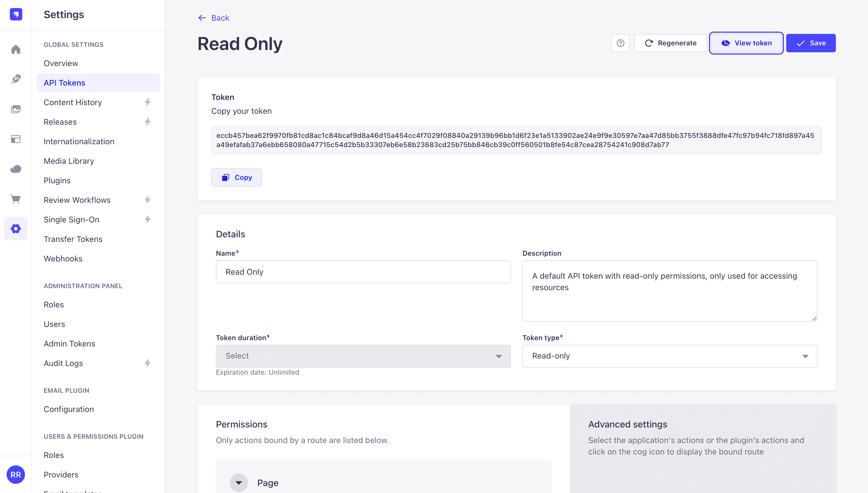Select API Tokens in settings menu
This screenshot has height=493, width=868.
point(98,83)
